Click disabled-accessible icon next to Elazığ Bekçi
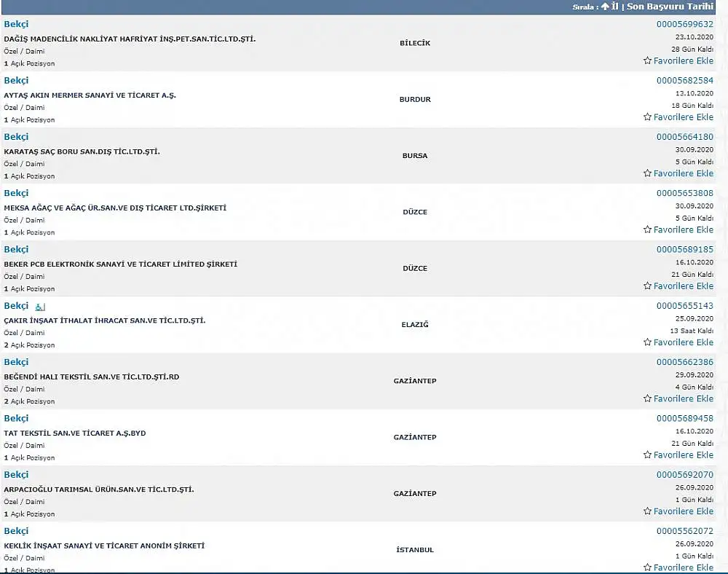This screenshot has width=728, height=574. coord(40,307)
